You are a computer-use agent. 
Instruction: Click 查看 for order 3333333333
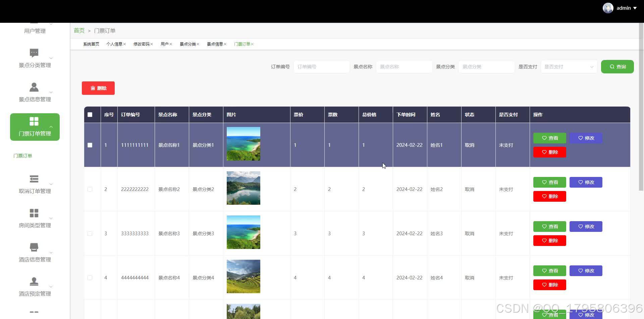point(550,227)
